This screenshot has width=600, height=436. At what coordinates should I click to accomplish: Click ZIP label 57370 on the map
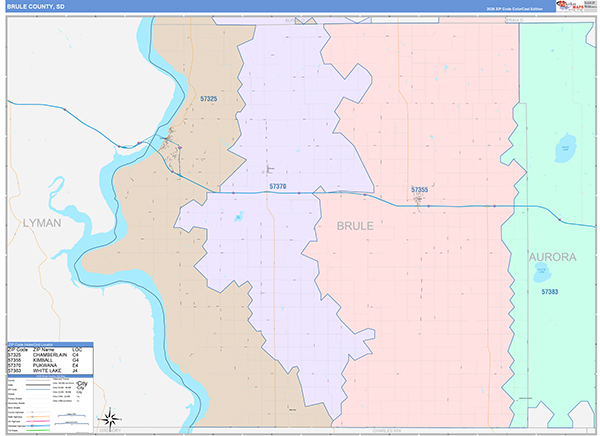[277, 186]
